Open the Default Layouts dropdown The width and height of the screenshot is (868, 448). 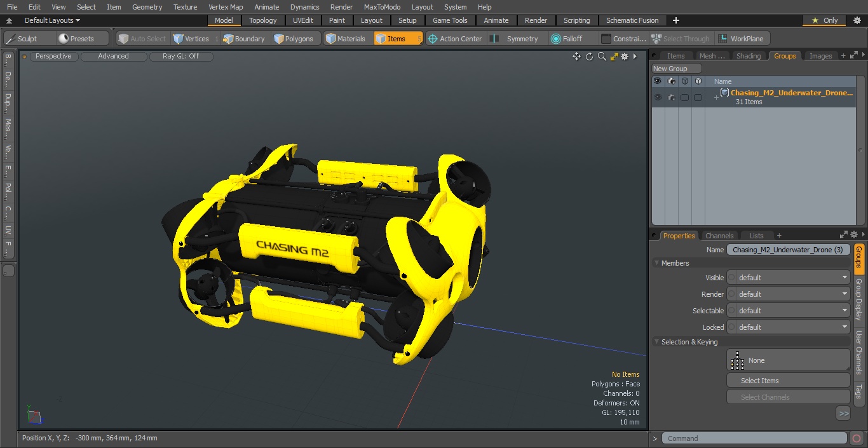tap(52, 20)
